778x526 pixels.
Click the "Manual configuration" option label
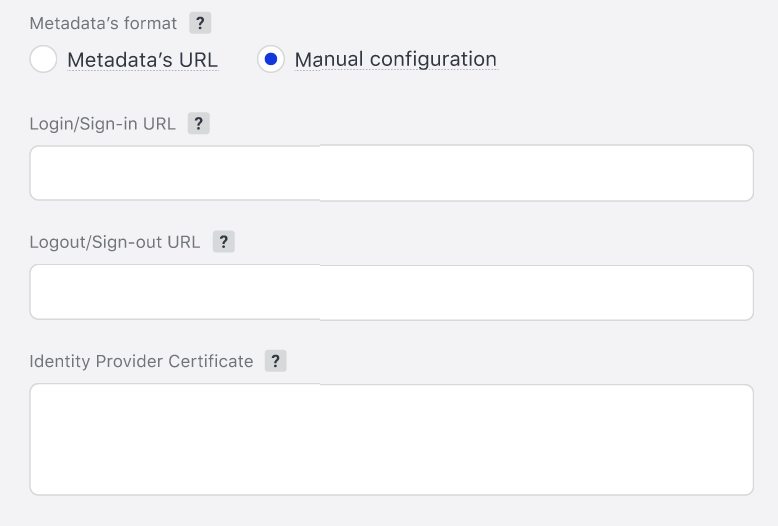tap(395, 60)
